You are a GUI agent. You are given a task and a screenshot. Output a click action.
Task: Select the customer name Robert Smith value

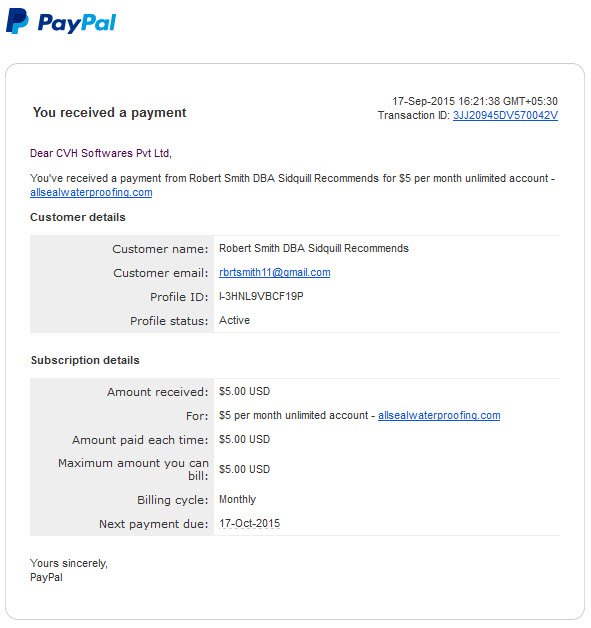pos(314,248)
